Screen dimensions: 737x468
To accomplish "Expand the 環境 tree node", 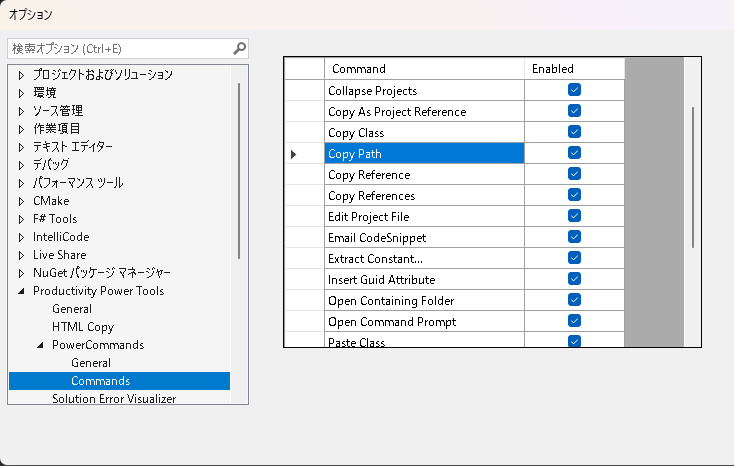I will (21, 93).
